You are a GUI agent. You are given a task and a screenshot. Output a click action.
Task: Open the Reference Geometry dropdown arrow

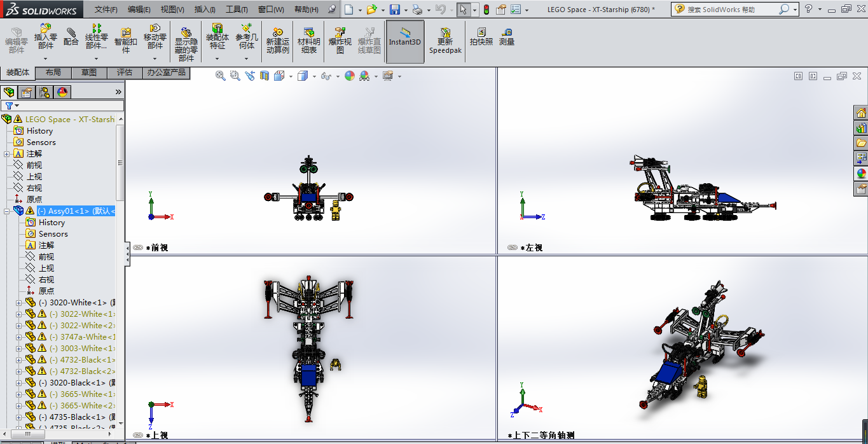click(x=247, y=59)
